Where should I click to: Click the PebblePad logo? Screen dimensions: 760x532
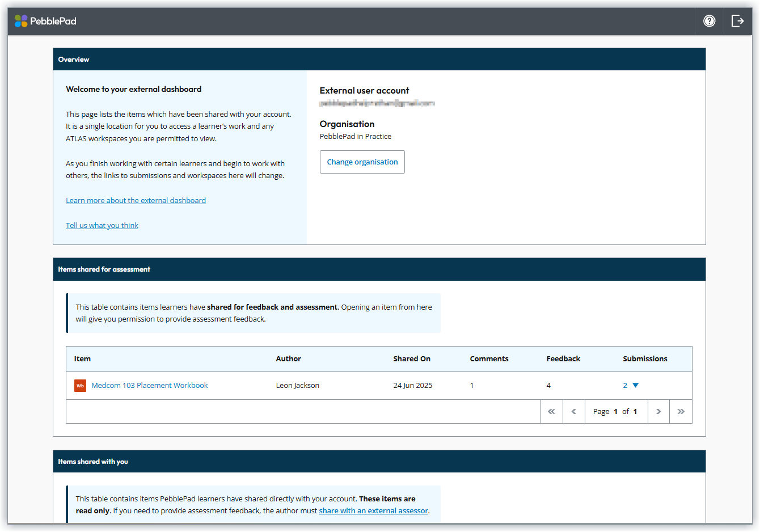(45, 21)
